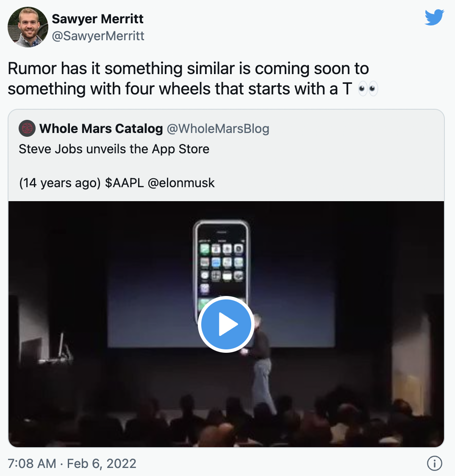Click the $AAPL cashtag
Image resolution: width=455 pixels, height=476 pixels.
click(x=124, y=183)
